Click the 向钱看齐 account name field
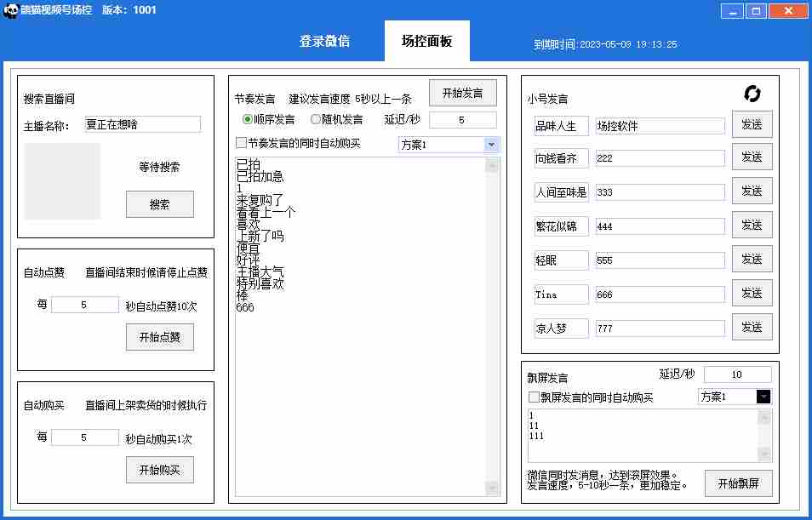Viewport: 812px width, 520px height. [x=562, y=158]
